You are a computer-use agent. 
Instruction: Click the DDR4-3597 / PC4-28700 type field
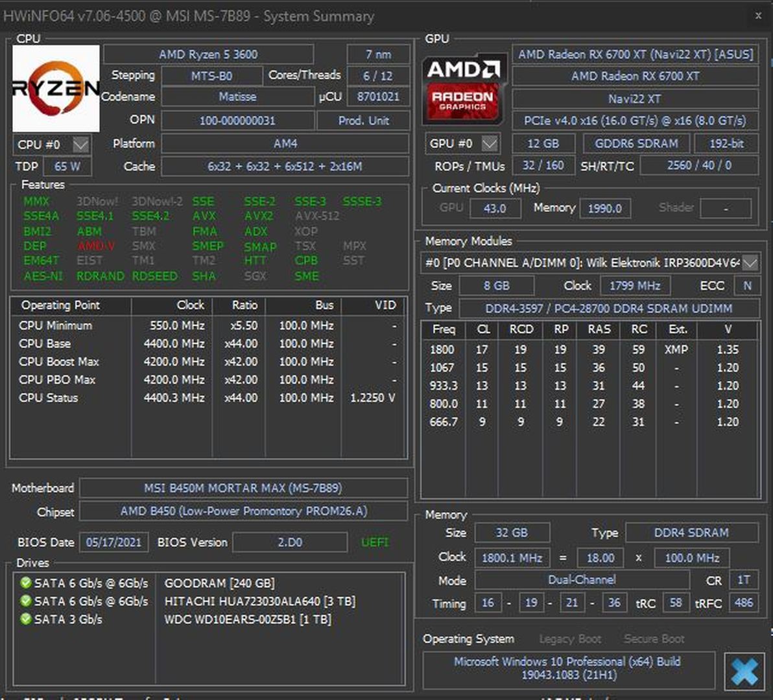pyautogui.click(x=609, y=309)
